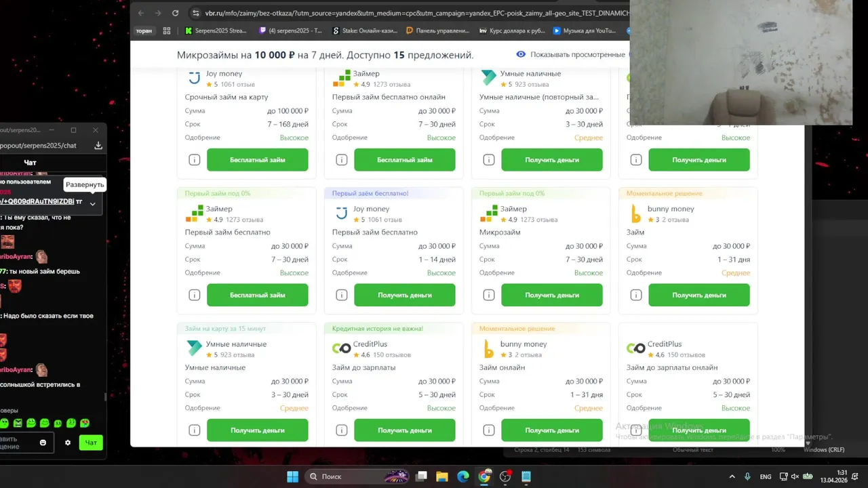Screen dimensions: 868x488
Task: Click 100% zoom in Notepad status bar
Action: [x=778, y=450]
